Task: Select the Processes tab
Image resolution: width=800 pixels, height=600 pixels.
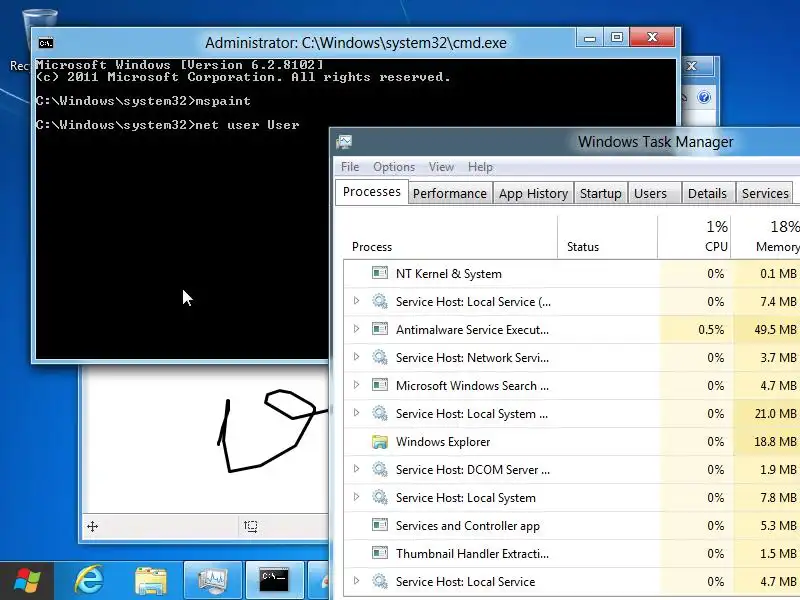Action: coord(372,192)
